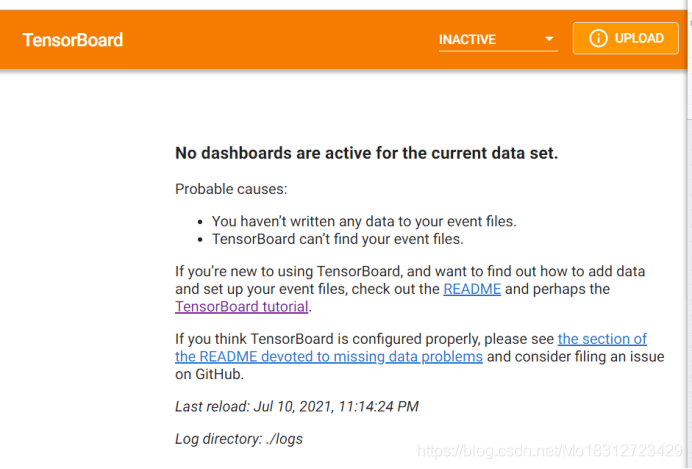Click the UPLOAD button

click(625, 39)
